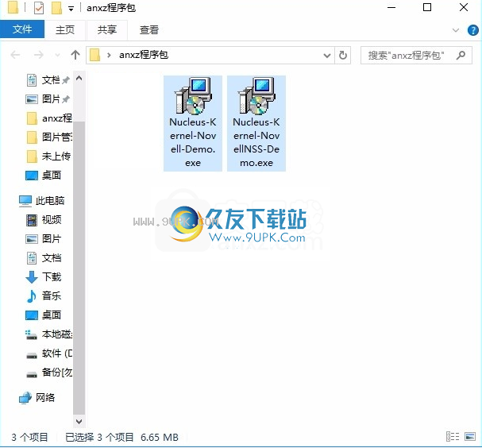Open 软件 (D drive in sidebar
Viewport: 482px width, 448px height.
tap(49, 353)
